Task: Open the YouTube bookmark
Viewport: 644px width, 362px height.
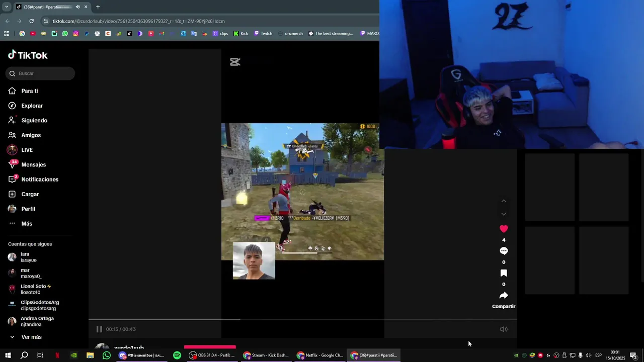Action: (33, 34)
